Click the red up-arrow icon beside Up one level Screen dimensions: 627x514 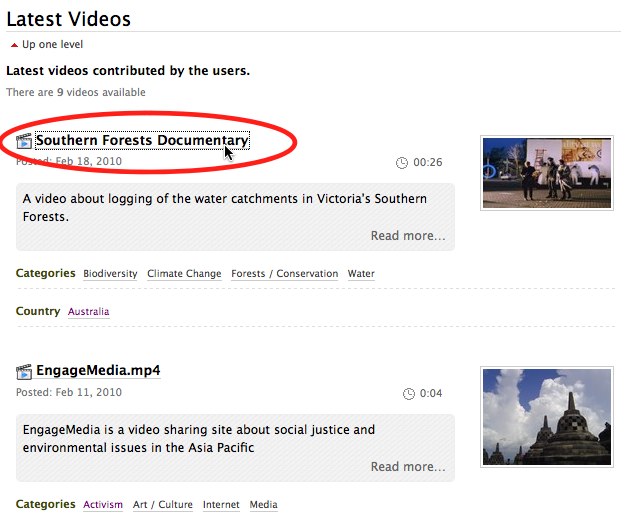click(x=13, y=45)
